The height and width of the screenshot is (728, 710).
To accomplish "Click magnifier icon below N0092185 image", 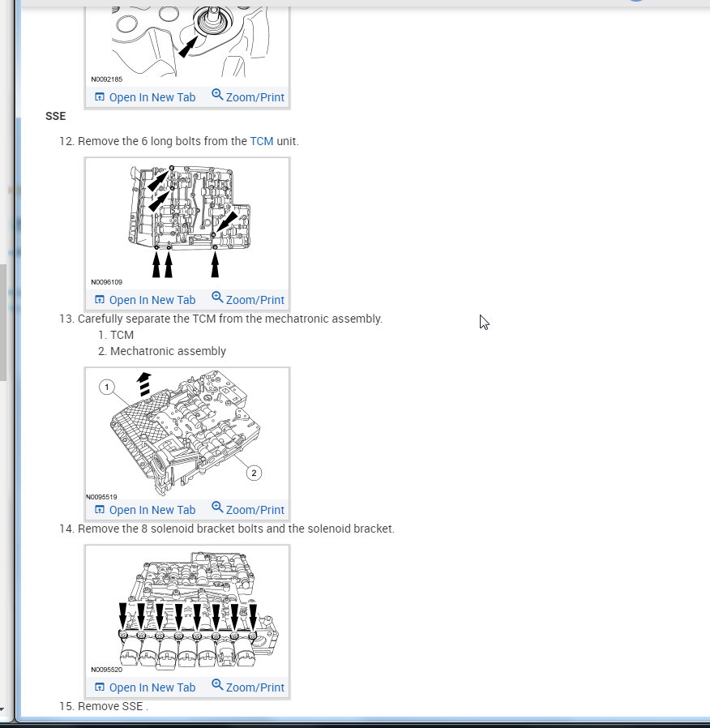I will click(217, 95).
